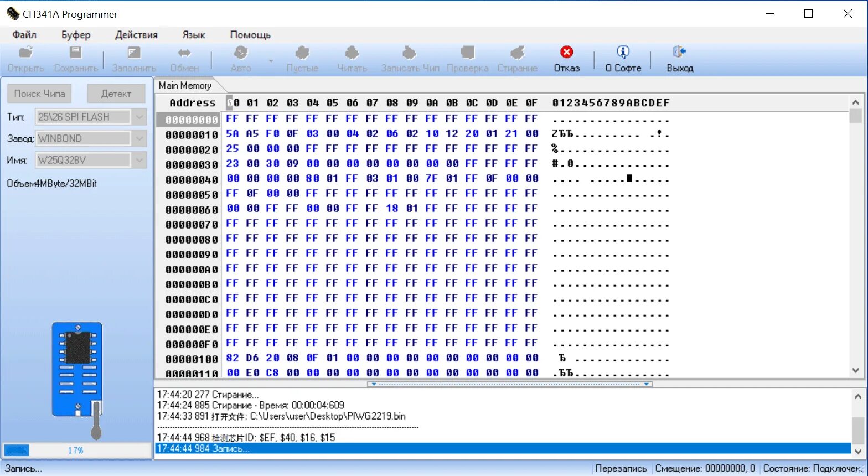Maximize the CH341A Programmer window
Screen dimensions: 868x476
808,14
